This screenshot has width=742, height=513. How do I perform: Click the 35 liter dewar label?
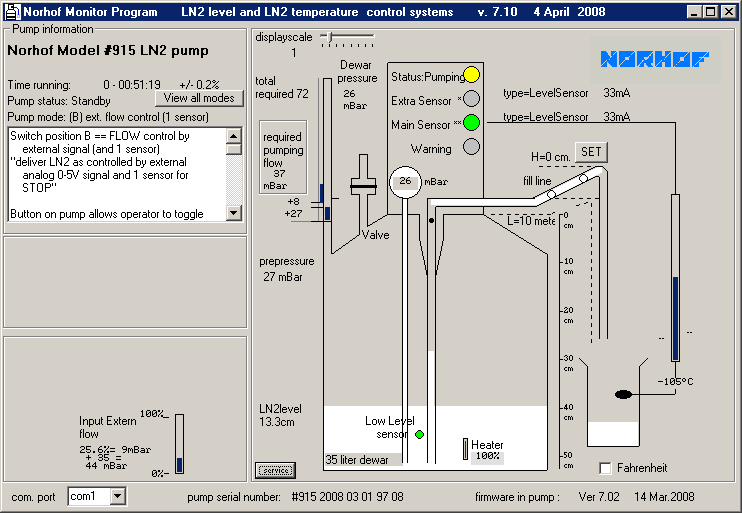[x=357, y=460]
